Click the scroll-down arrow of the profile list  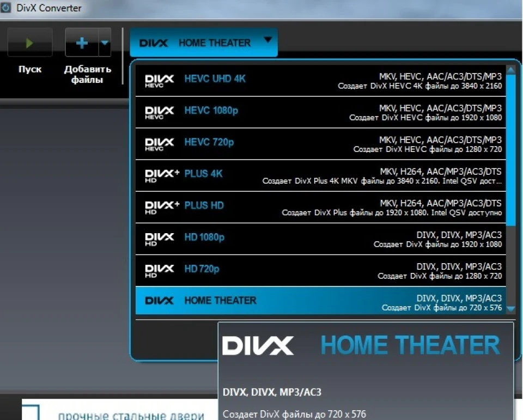coord(510,309)
